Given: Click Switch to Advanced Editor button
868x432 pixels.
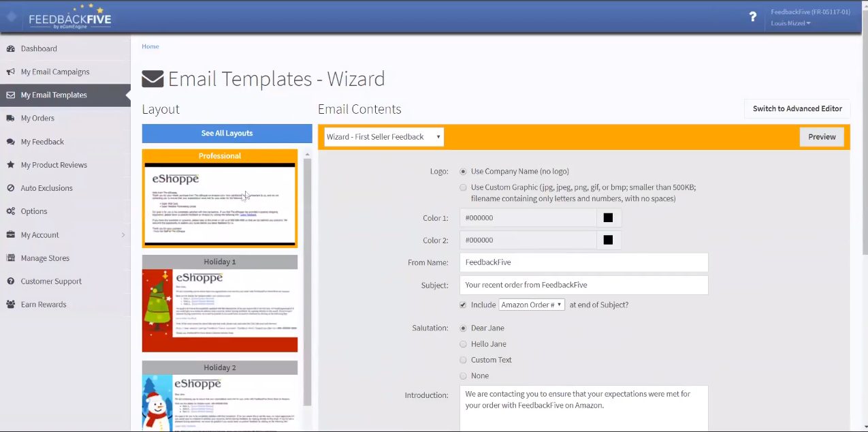Looking at the screenshot, I should (797, 109).
